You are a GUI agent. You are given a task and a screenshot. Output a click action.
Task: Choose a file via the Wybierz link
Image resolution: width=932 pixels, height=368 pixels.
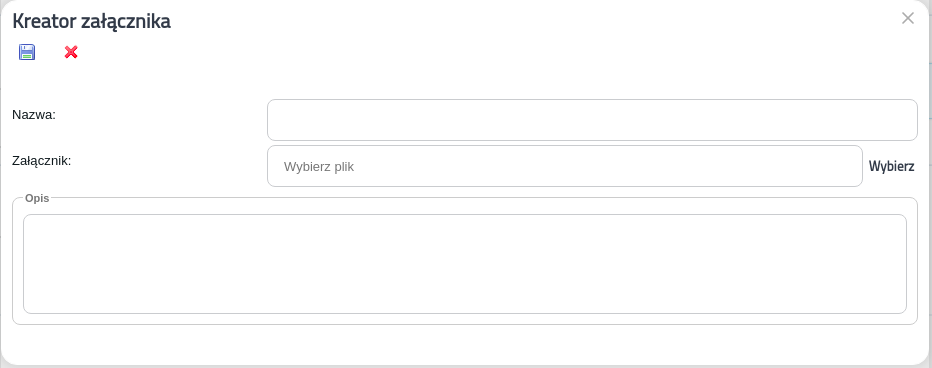pos(892,166)
